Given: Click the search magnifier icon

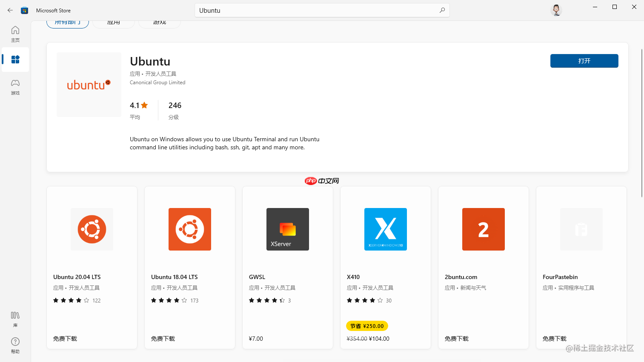Looking at the screenshot, I should pos(442,10).
